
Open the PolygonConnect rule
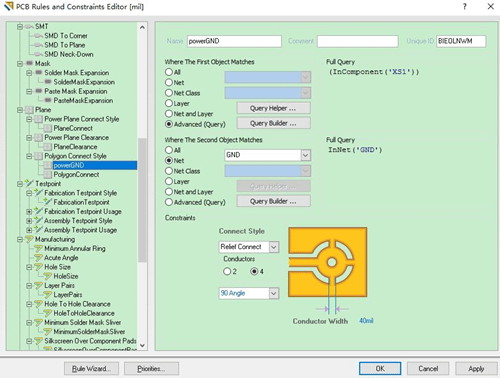coord(76,175)
